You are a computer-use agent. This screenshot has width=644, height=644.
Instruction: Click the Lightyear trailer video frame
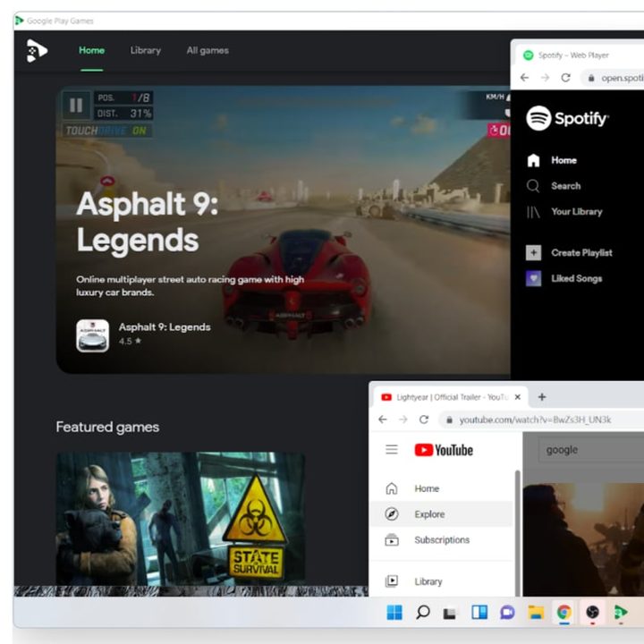click(x=583, y=539)
